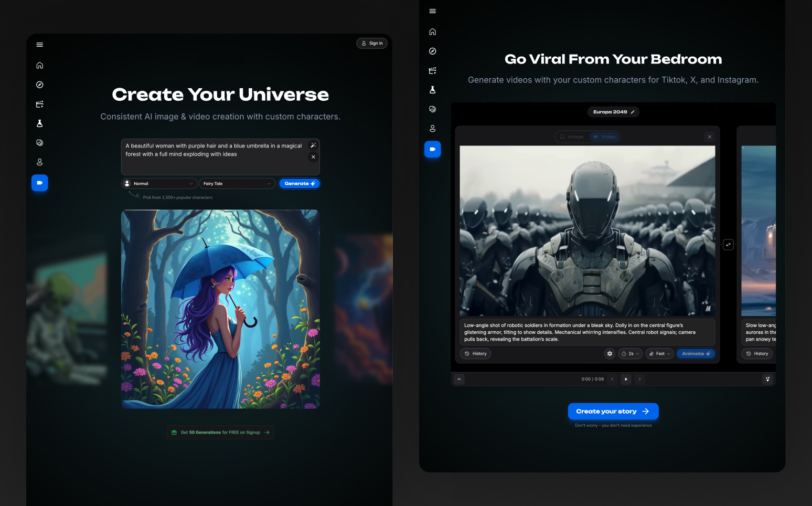Open generation settings via the gear icon

coord(610,353)
